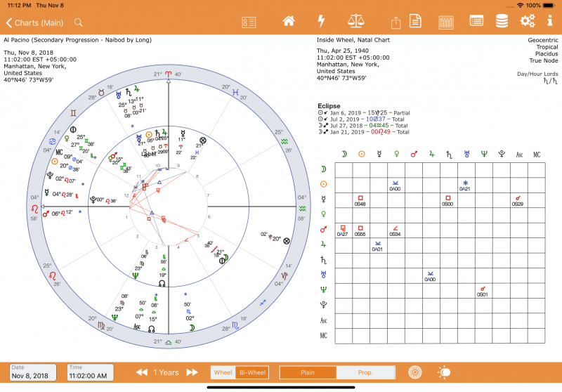Screen dimensions: 562x392
Task: Tap the Libra glyph at bottom of wheel
Action: coord(169,342)
